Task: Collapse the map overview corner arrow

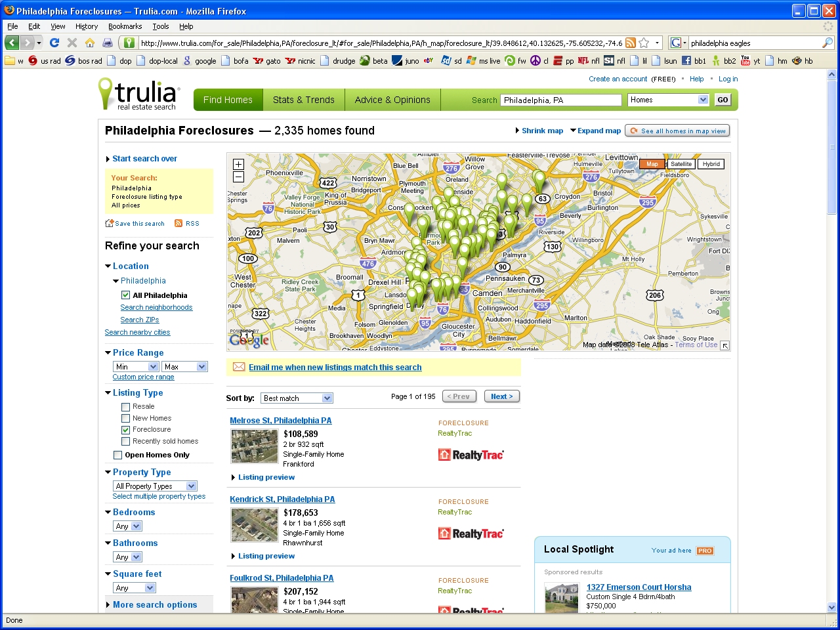Action: tap(724, 345)
